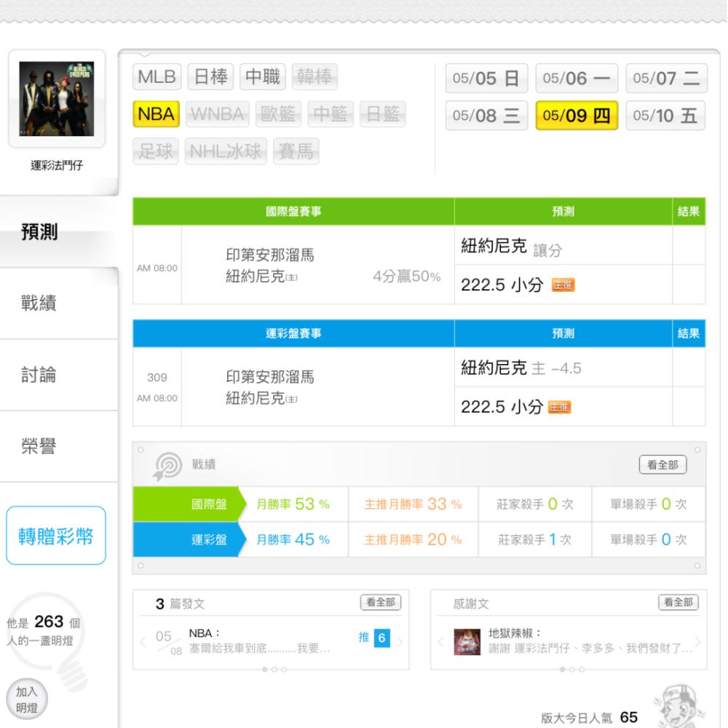
Task: Click the 309 game number
Action: [157, 377]
